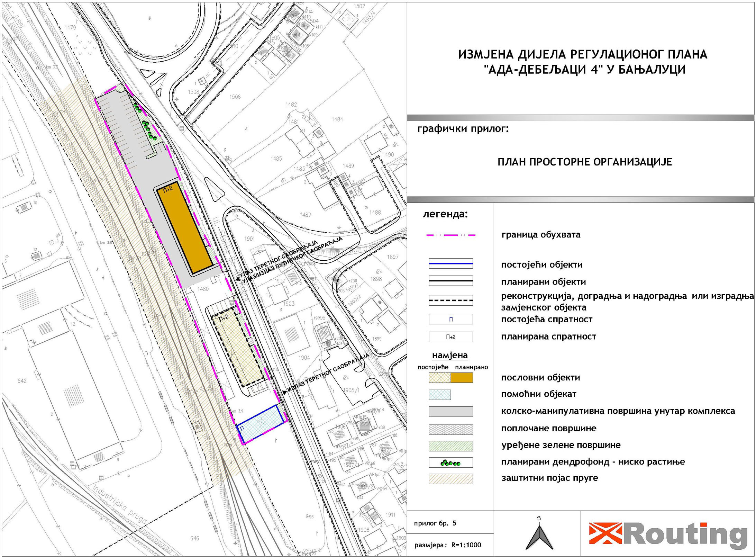The image size is (756, 557).
Task: Click the П+2 planned floors legend box
Action: pyautogui.click(x=450, y=337)
